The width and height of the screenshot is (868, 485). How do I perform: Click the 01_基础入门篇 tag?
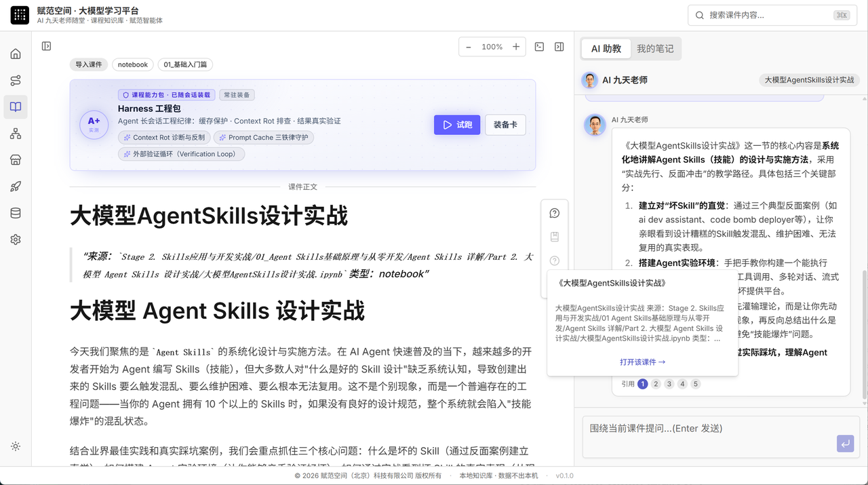(186, 64)
